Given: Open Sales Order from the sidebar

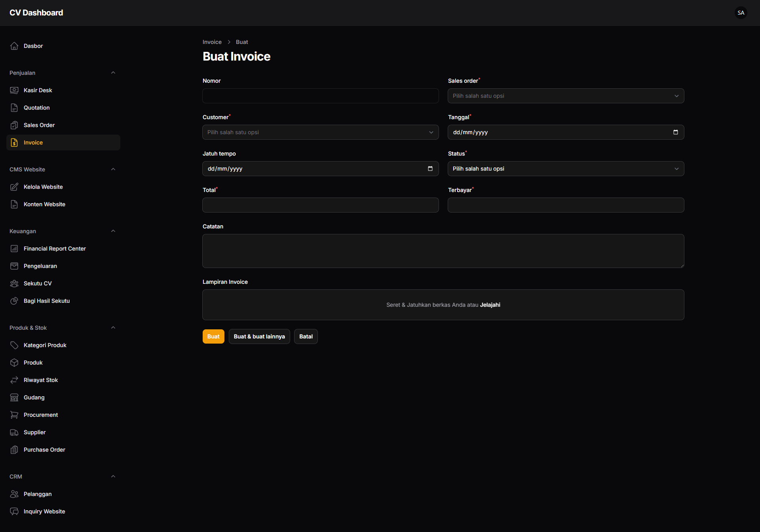Looking at the screenshot, I should coord(39,125).
